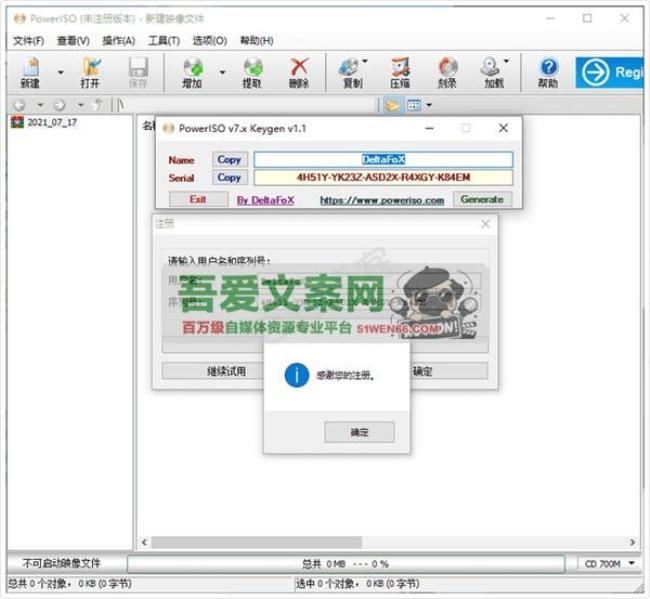Viewport: 650px width, 599px height.
Task: Open the 文件(F) menu
Action: tap(28, 41)
